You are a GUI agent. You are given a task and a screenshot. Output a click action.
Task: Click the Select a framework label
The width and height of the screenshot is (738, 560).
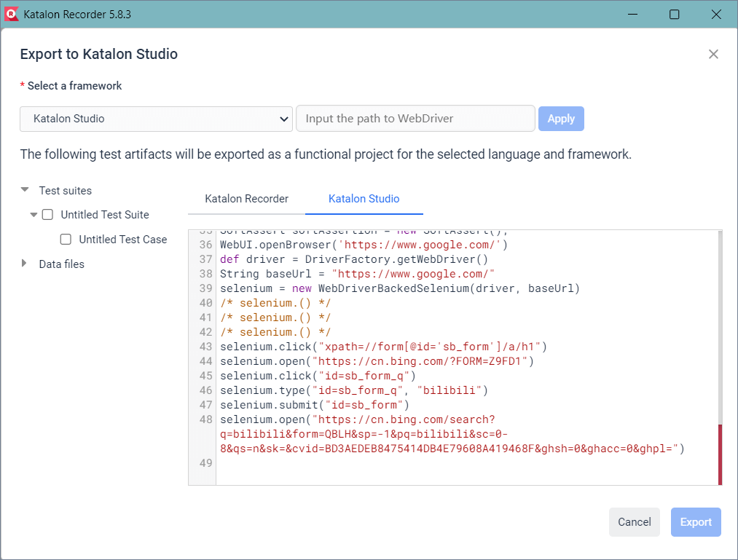click(x=74, y=86)
